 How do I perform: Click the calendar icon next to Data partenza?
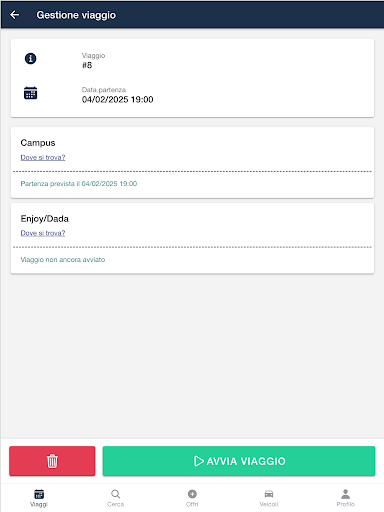tap(30, 93)
